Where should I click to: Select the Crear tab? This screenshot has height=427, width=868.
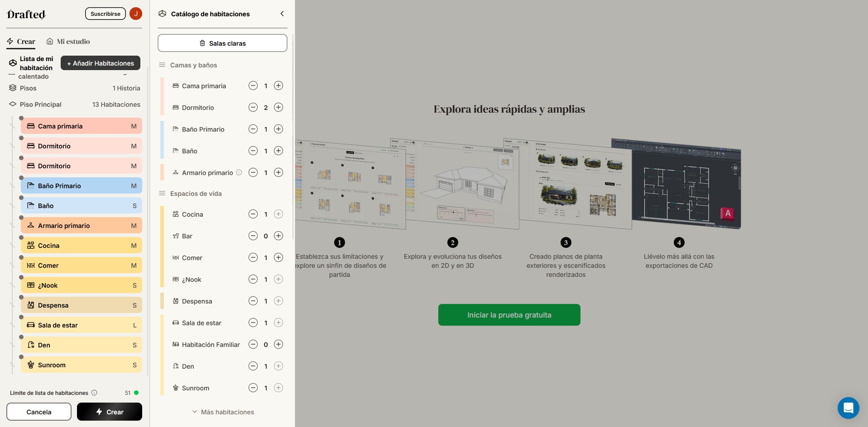point(21,42)
